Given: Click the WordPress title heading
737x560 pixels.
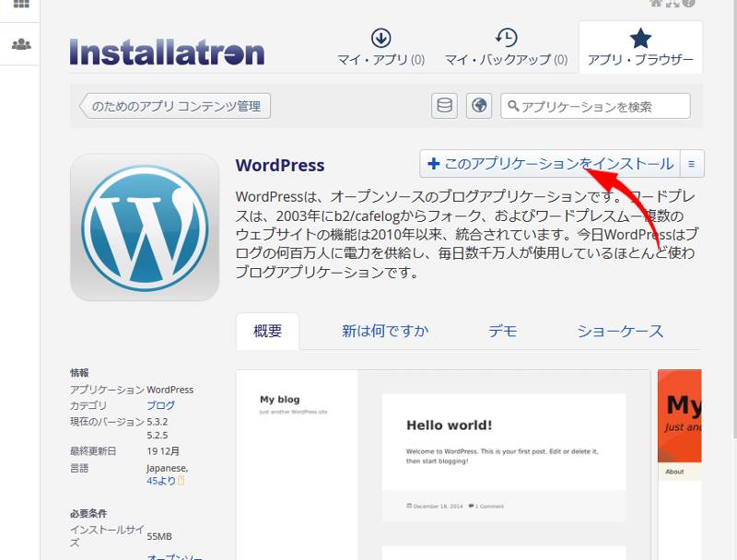Looking at the screenshot, I should point(280,166).
